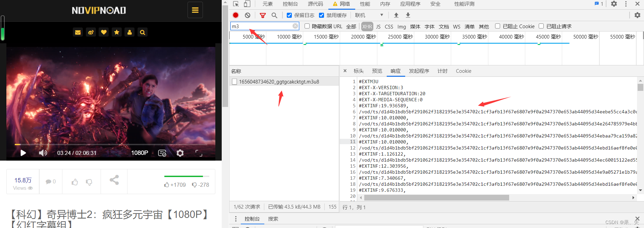Import HAR file with upload arrow
The width and height of the screenshot is (644, 228).
(396, 15)
